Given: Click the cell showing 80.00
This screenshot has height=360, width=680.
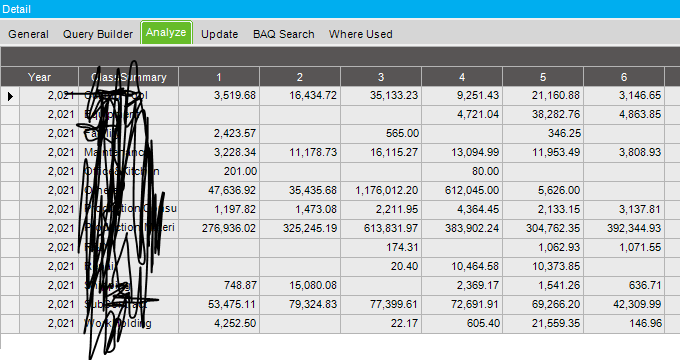Looking at the screenshot, I should [462, 172].
